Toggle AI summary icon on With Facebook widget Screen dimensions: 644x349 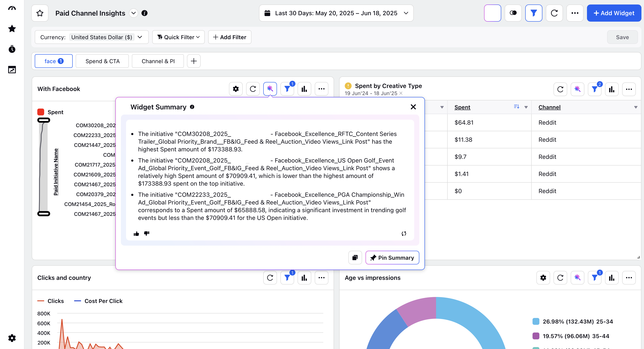[x=270, y=89]
